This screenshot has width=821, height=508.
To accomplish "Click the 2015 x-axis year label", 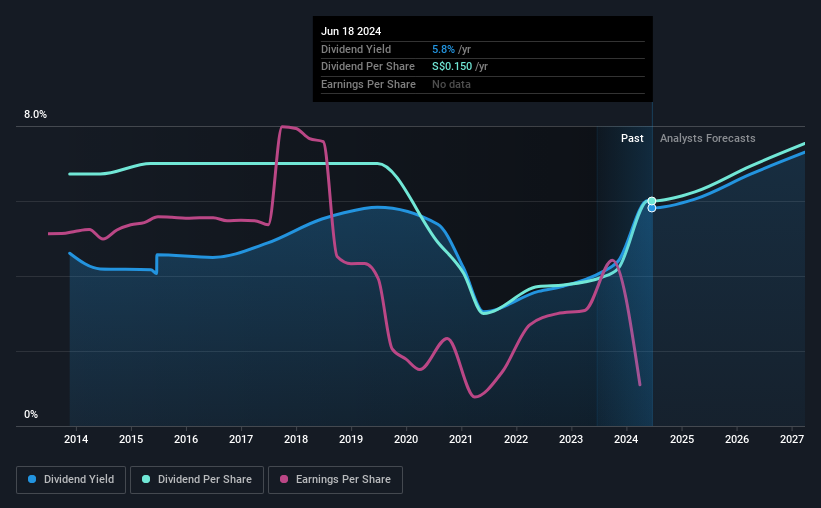I will (x=131, y=439).
